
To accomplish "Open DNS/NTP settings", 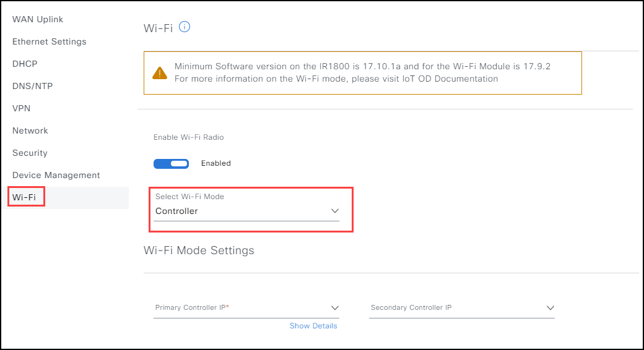I will [32, 86].
